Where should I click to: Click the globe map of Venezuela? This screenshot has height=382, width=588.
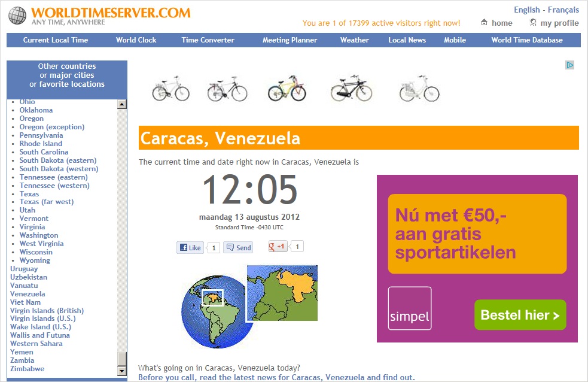(x=213, y=310)
